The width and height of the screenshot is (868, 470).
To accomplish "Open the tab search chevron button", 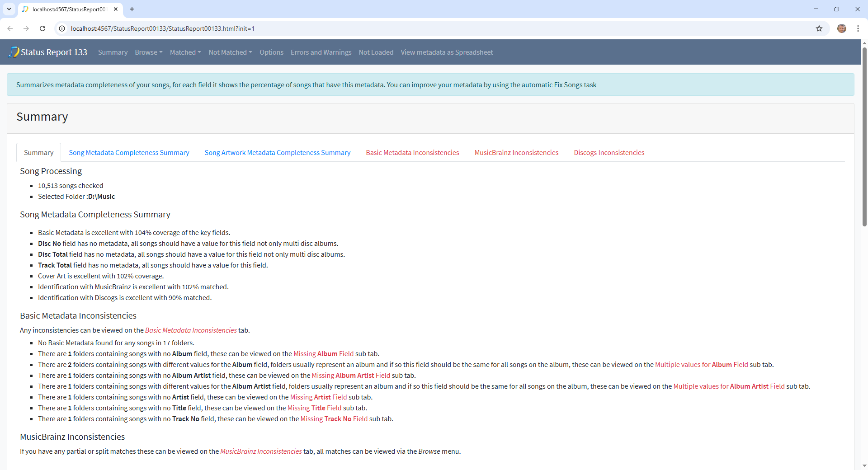I will pos(9,9).
